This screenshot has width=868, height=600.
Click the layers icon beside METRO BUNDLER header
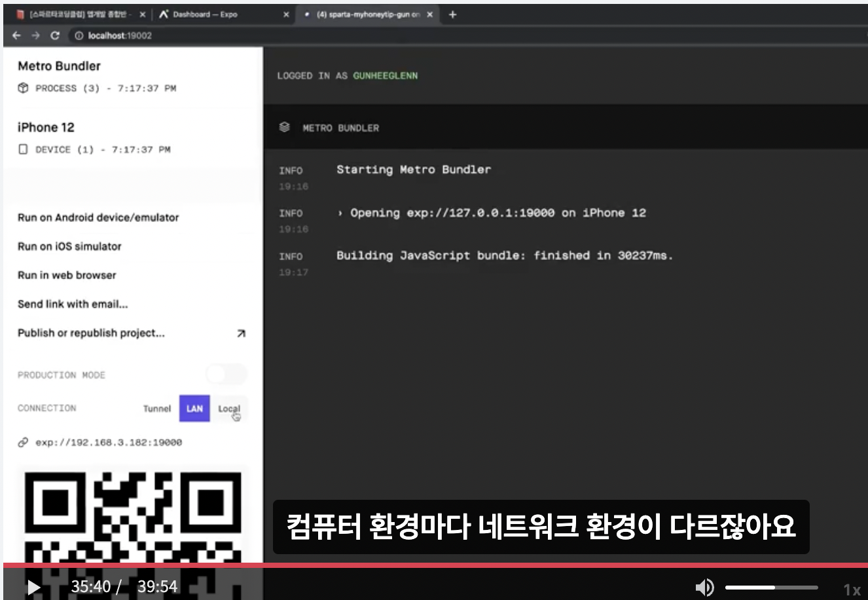284,127
